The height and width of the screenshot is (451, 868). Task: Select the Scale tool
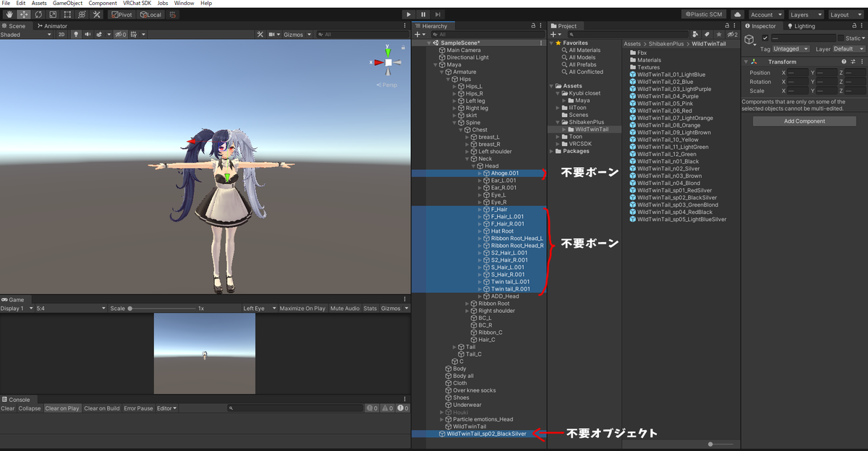pos(53,14)
